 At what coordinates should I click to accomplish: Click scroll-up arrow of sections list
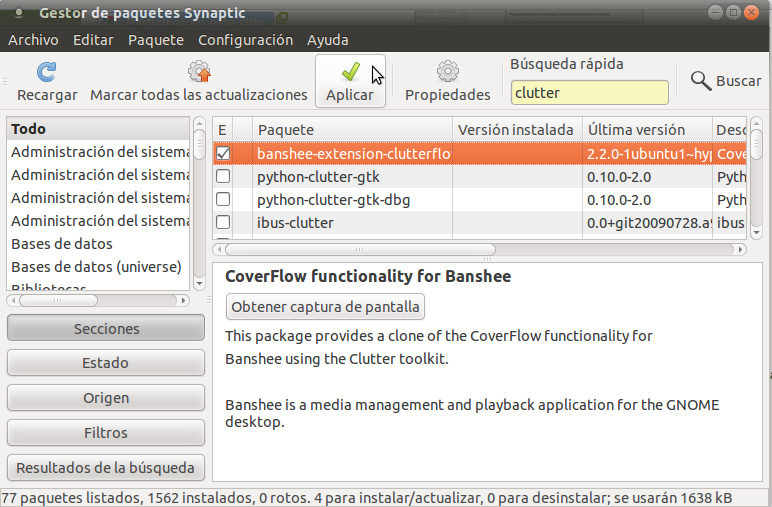point(199,123)
